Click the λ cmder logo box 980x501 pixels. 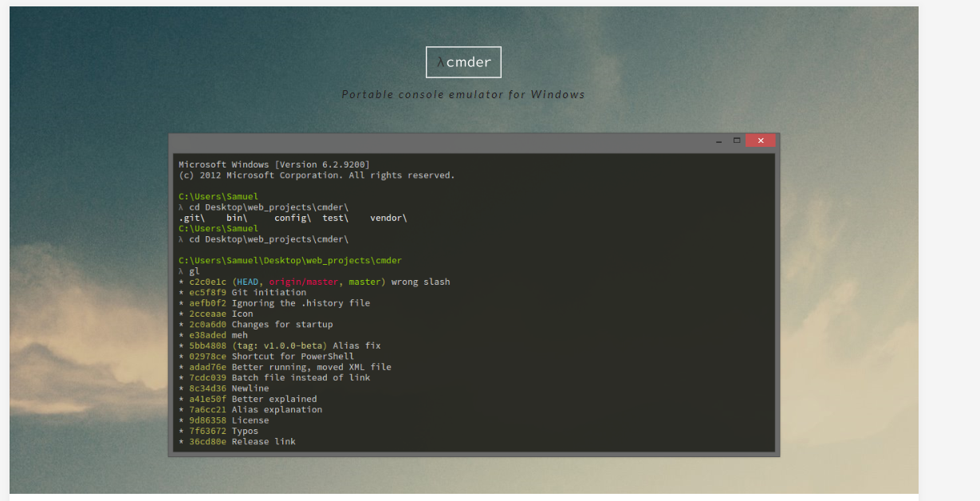tap(463, 62)
